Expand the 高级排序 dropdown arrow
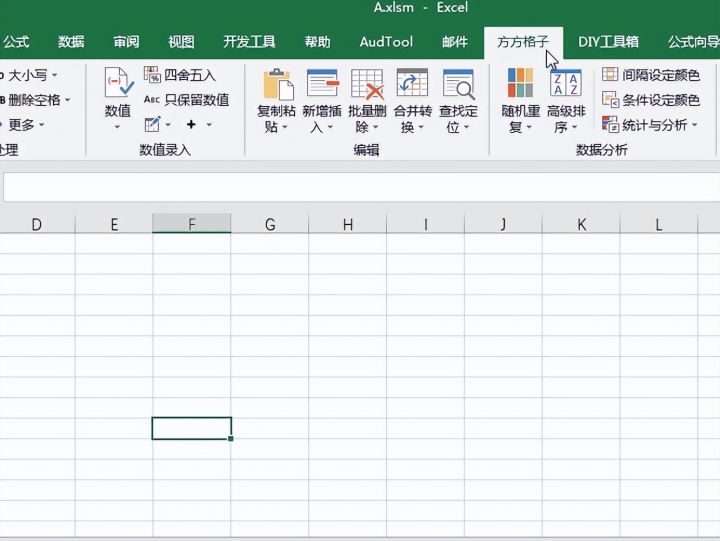Screen dimensions: 720x541 click(x=574, y=127)
